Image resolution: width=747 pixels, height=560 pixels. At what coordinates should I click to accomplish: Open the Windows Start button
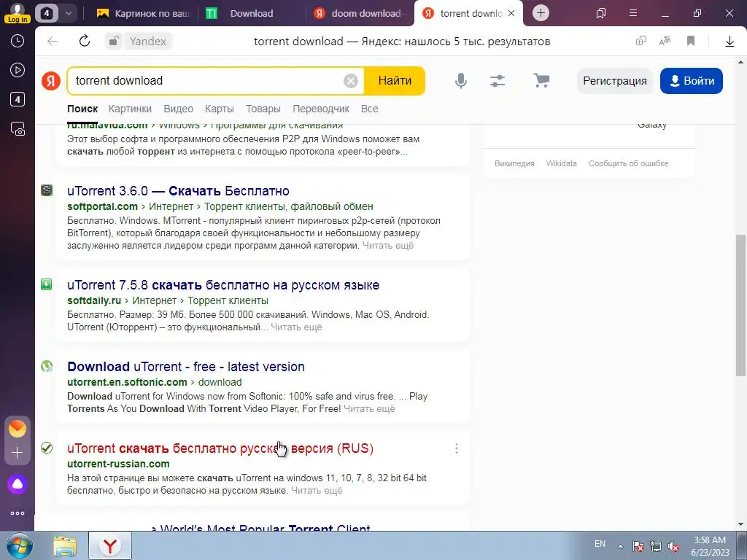tap(19, 545)
